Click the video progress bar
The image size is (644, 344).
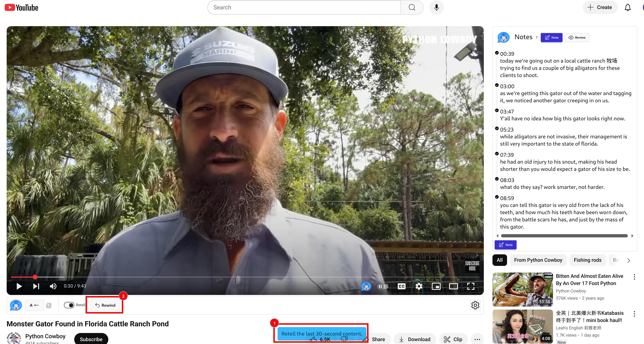tap(245, 277)
